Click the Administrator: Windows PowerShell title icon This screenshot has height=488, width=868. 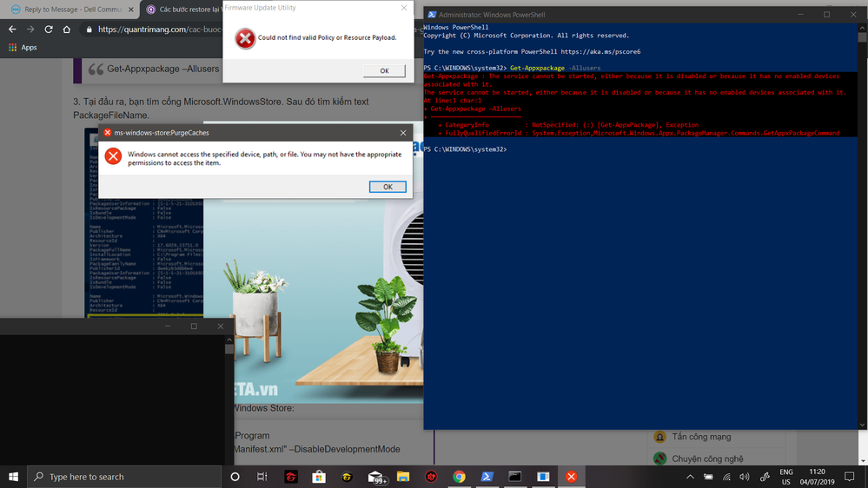point(432,15)
